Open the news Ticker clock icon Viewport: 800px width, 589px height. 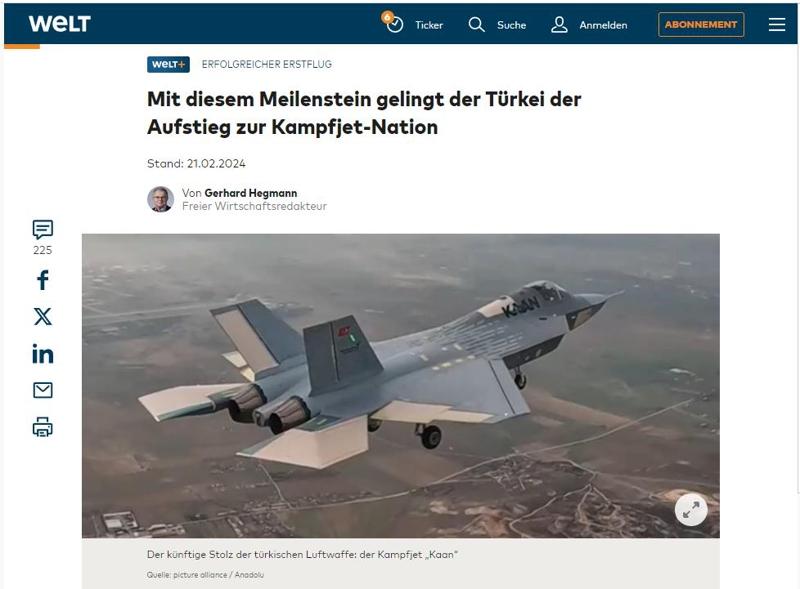tap(394, 24)
